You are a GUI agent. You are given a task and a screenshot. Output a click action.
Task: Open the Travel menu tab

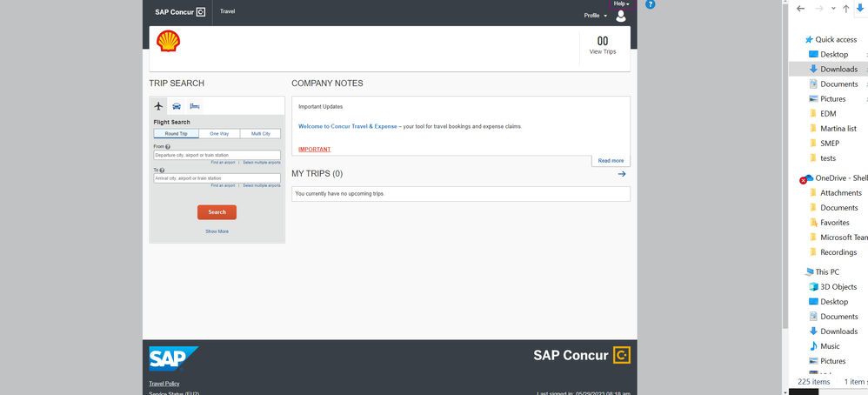[228, 11]
